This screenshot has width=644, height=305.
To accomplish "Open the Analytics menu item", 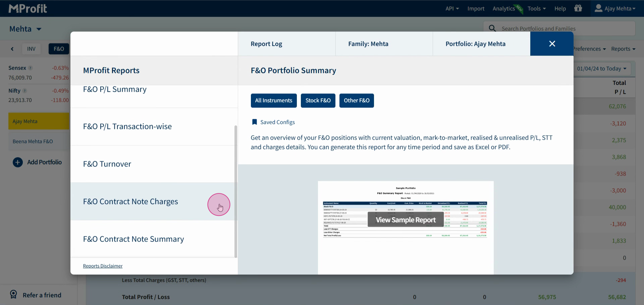I will coord(504,9).
